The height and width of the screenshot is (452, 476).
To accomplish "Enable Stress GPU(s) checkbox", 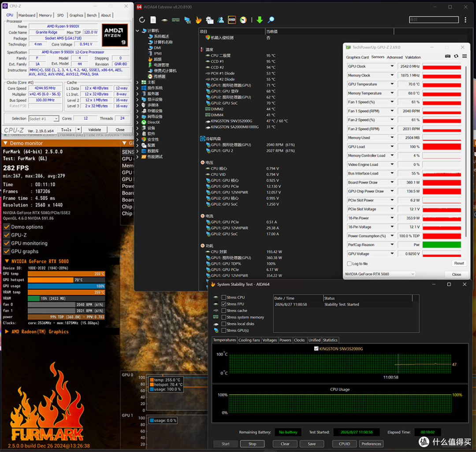I will pos(224,330).
